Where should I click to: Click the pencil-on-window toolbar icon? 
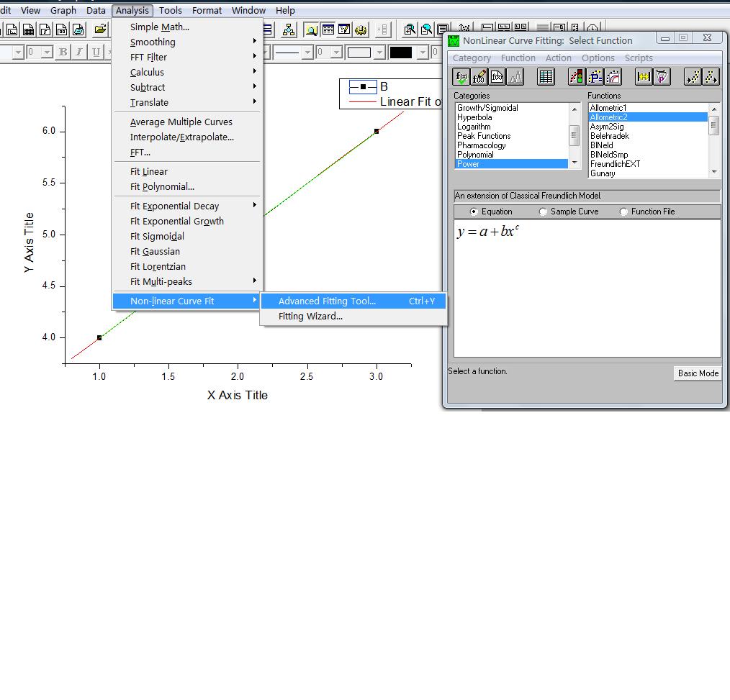[344, 30]
